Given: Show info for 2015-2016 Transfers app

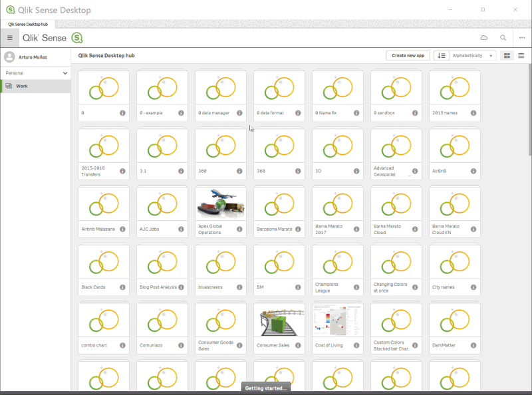Looking at the screenshot, I should (x=122, y=171).
